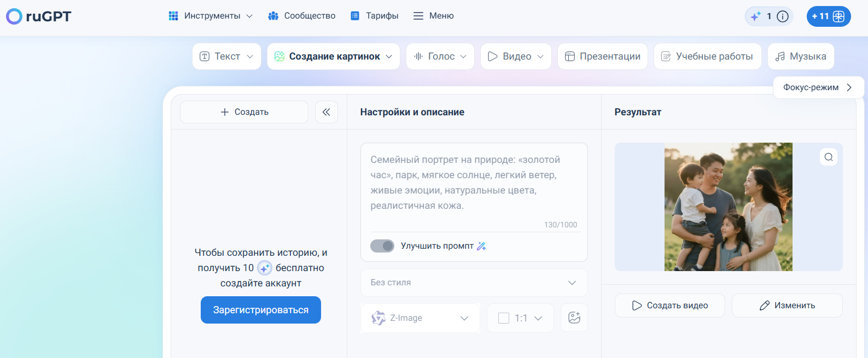Viewport: 868px width, 358px height.
Task: Select the Музыка tab
Action: pos(801,56)
